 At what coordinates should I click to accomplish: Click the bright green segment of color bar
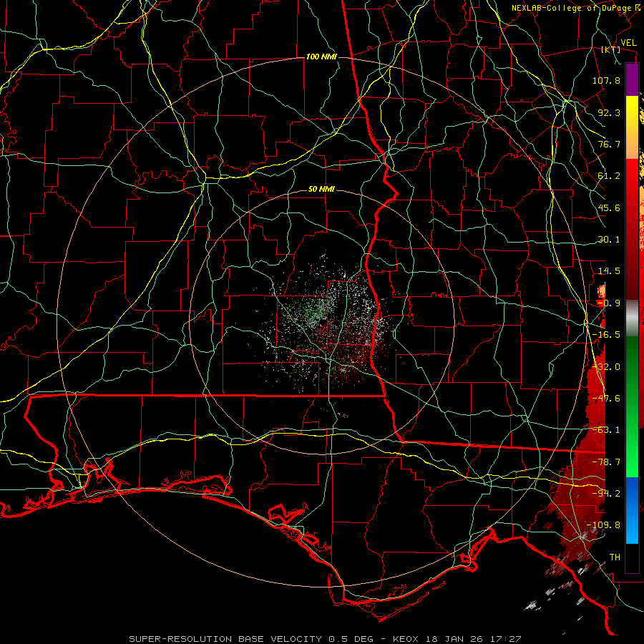tap(632, 441)
